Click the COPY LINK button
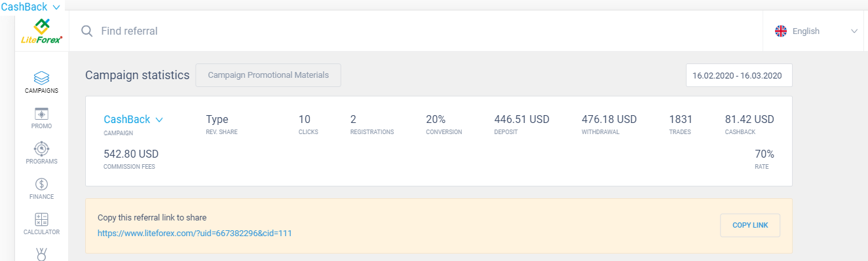The width and height of the screenshot is (868, 261). point(750,225)
